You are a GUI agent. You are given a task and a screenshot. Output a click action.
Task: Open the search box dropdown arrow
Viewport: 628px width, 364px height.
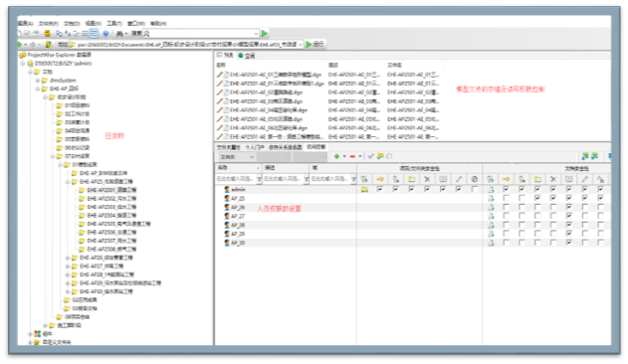(x=257, y=34)
